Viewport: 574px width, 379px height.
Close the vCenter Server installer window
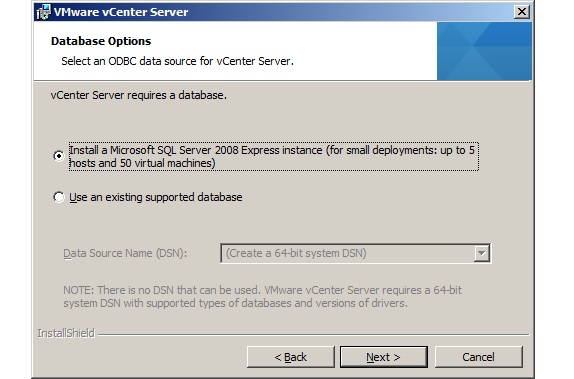click(x=521, y=12)
